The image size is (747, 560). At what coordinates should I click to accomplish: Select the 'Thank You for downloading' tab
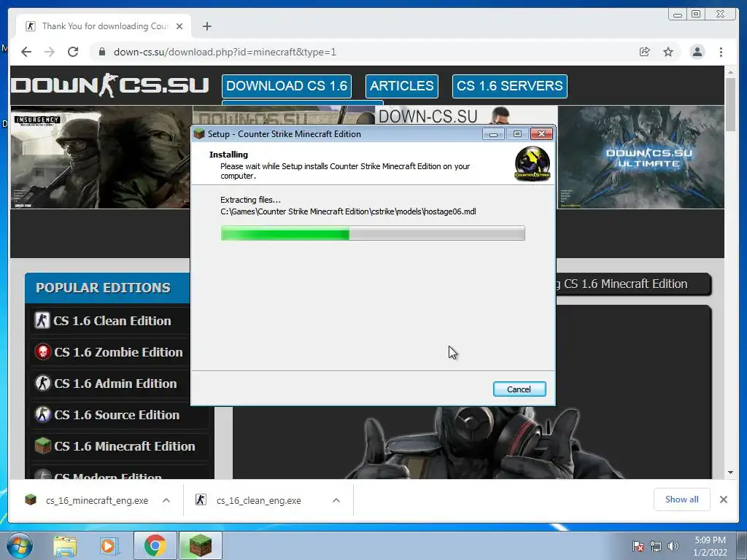(x=104, y=26)
